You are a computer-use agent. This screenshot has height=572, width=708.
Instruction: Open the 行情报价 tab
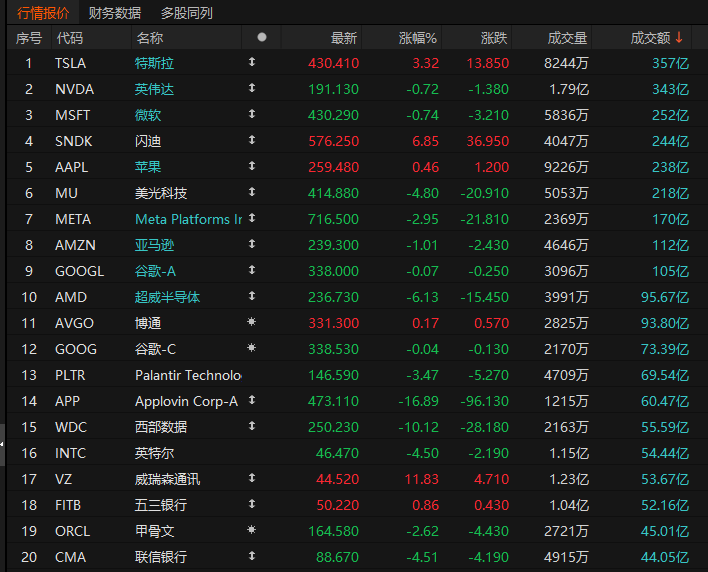click(x=43, y=13)
